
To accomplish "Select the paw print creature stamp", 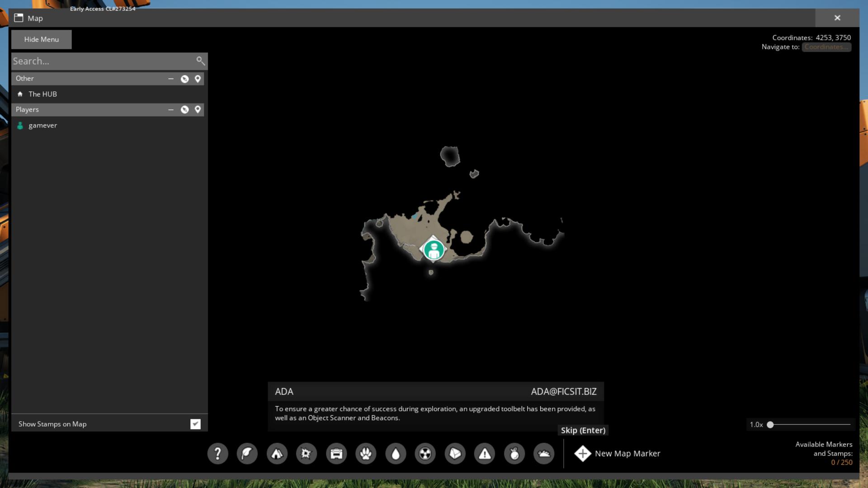I will 366,453.
